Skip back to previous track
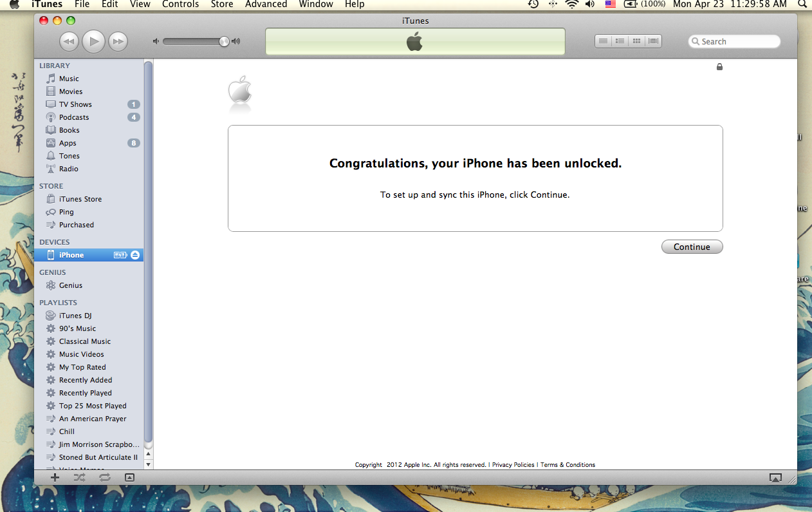812x512 pixels. pyautogui.click(x=69, y=42)
